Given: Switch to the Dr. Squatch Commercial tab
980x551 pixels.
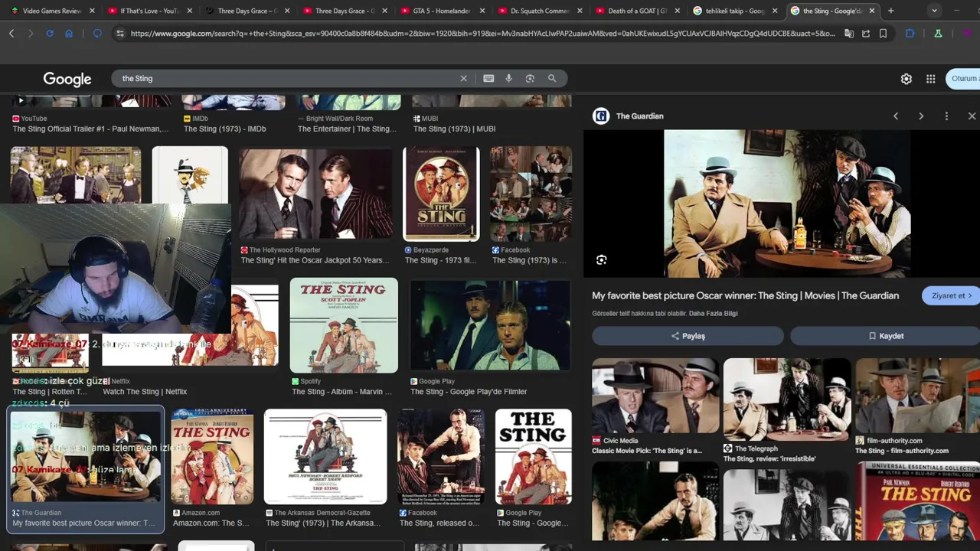Looking at the screenshot, I should tap(539, 11).
